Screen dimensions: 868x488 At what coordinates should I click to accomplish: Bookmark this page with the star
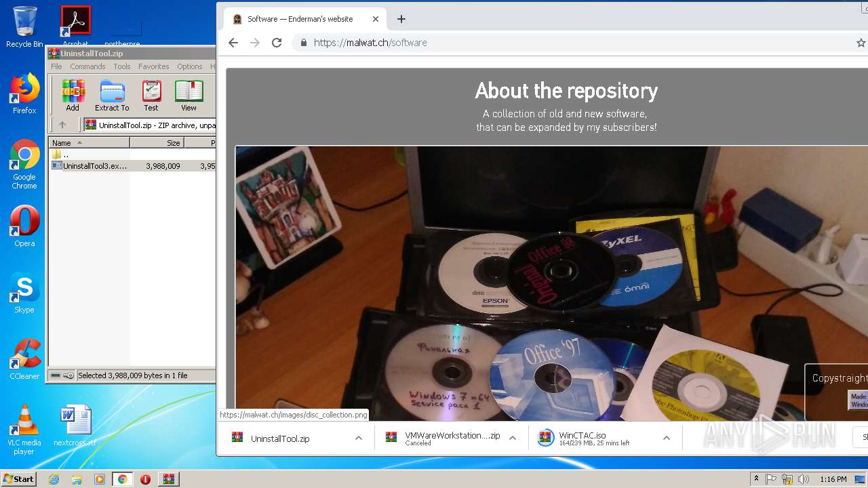click(x=861, y=43)
